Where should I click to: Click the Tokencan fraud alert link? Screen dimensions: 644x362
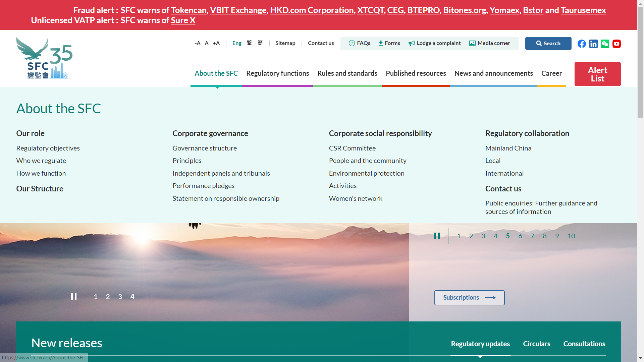click(189, 10)
